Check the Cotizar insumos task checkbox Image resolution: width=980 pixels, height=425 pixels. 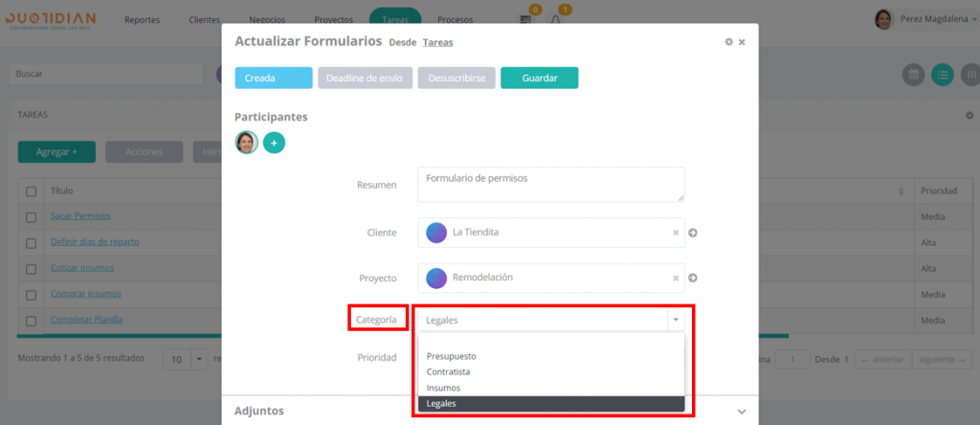pyautogui.click(x=32, y=269)
